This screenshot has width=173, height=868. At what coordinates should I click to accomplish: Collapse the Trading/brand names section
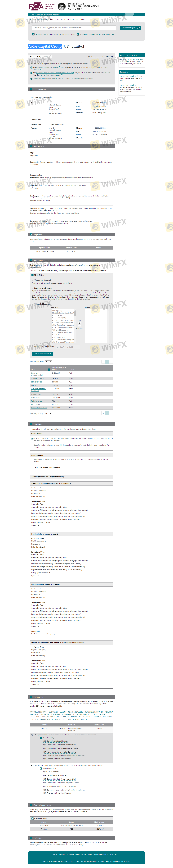(x=31, y=805)
